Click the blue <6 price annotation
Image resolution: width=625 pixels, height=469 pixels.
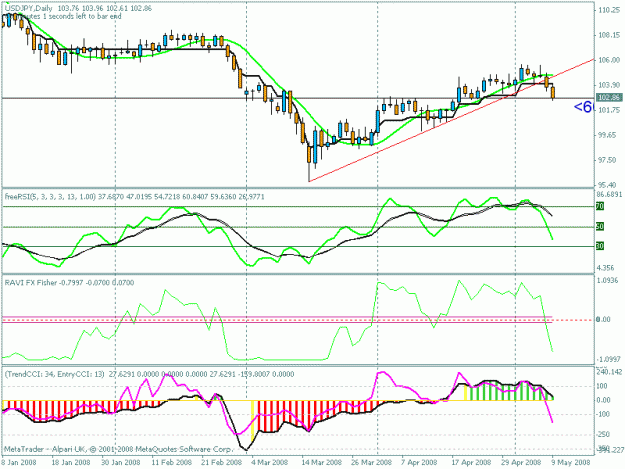584,107
